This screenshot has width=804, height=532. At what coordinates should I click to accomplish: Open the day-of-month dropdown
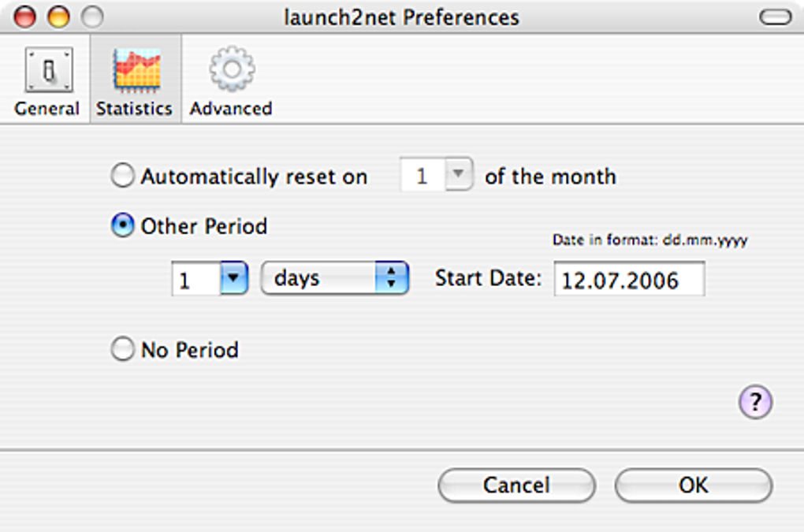(x=458, y=176)
